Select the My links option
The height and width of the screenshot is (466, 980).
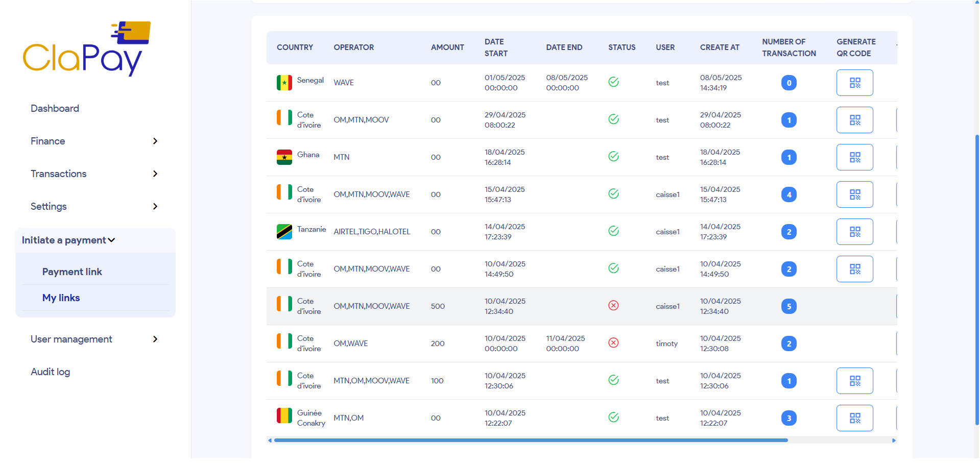pos(61,298)
